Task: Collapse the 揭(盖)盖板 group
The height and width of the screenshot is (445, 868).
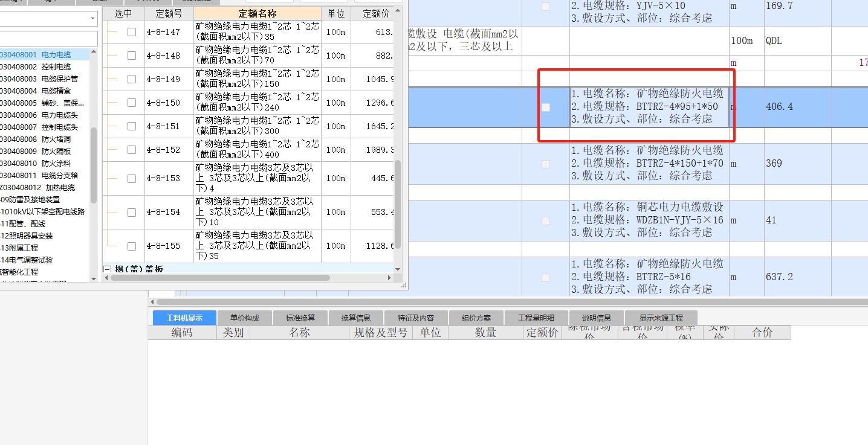Action: click(x=107, y=269)
